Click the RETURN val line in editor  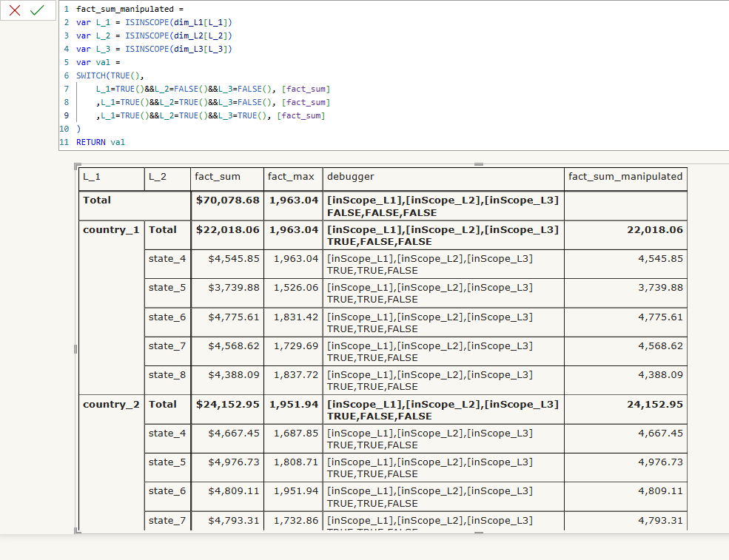click(x=101, y=142)
